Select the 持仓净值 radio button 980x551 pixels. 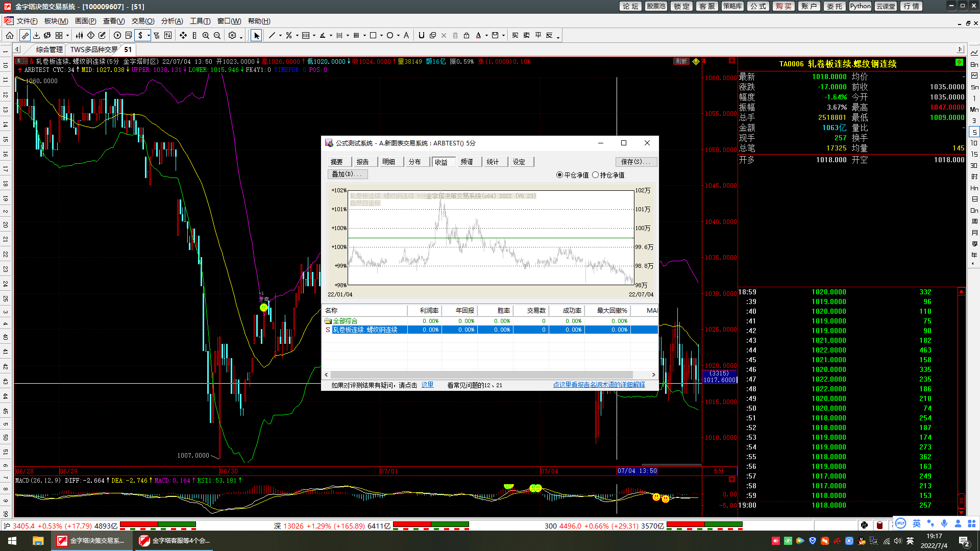click(x=595, y=175)
